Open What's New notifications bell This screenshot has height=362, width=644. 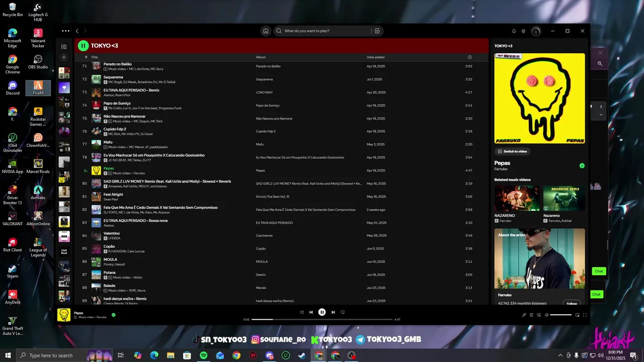(514, 31)
